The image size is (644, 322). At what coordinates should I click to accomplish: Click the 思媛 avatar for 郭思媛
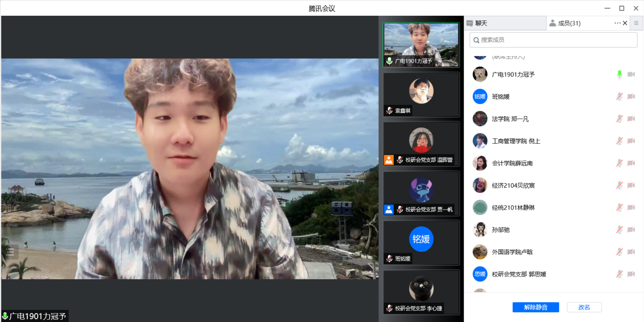pos(480,274)
